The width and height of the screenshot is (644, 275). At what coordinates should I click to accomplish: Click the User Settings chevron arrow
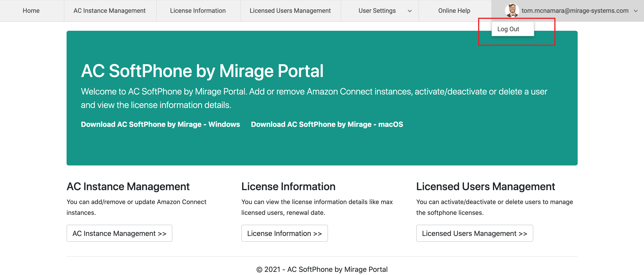410,11
